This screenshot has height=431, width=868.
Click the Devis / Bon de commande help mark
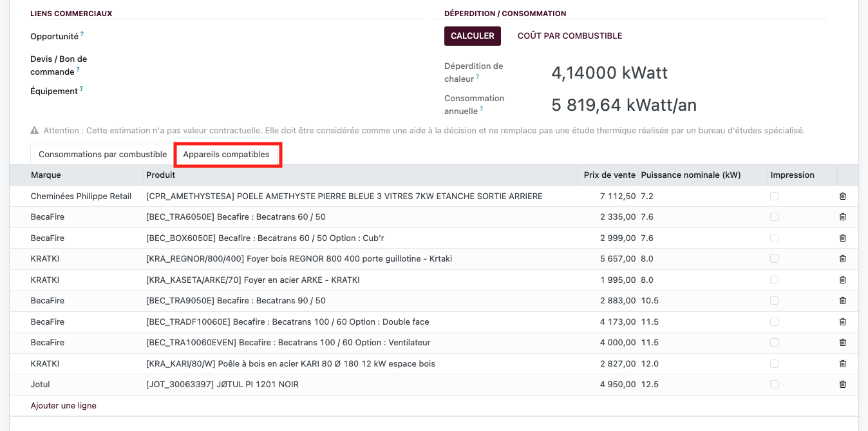78,70
